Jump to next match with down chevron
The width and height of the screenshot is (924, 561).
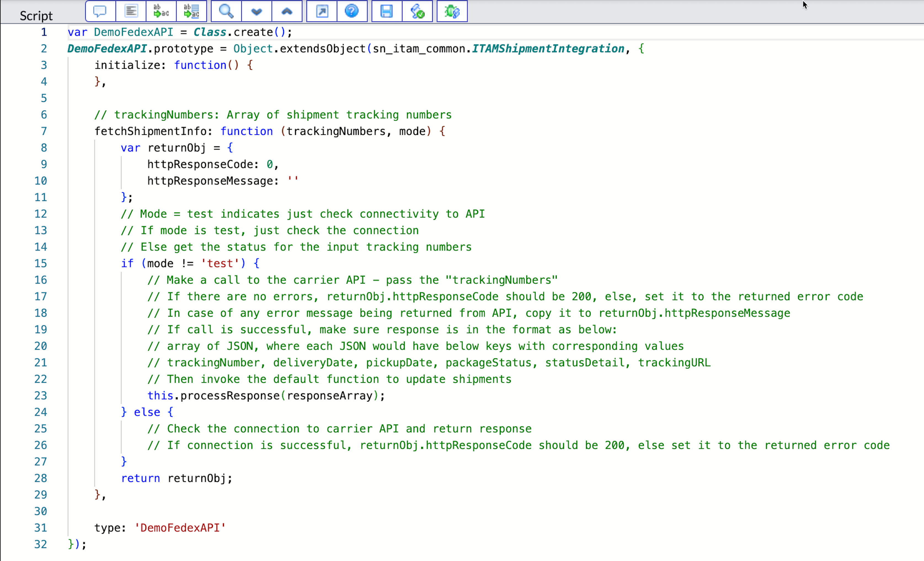pos(257,11)
